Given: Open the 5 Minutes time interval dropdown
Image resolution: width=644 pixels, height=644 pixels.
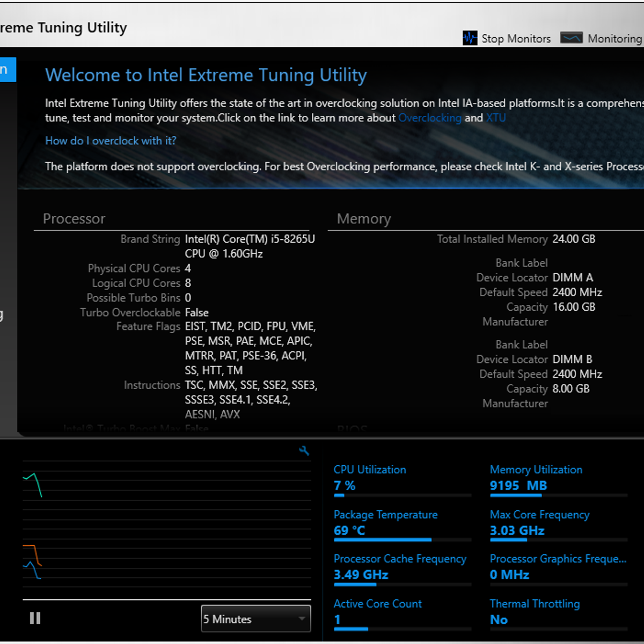Looking at the screenshot, I should [x=256, y=619].
